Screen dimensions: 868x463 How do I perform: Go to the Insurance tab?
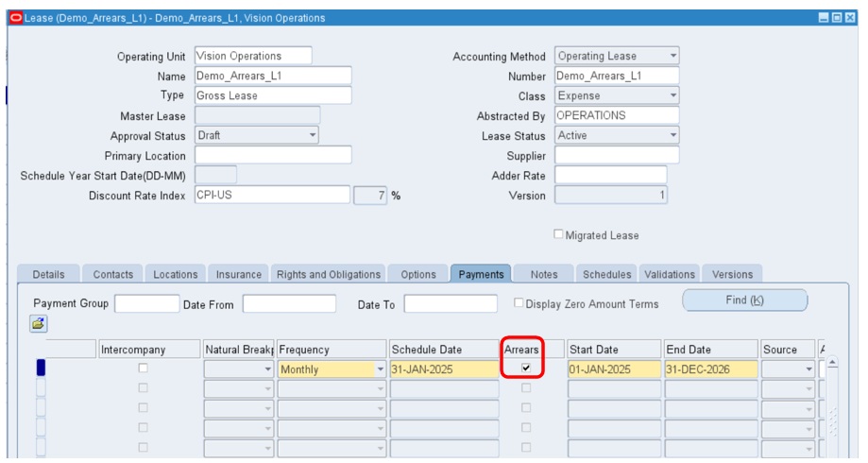(x=238, y=275)
